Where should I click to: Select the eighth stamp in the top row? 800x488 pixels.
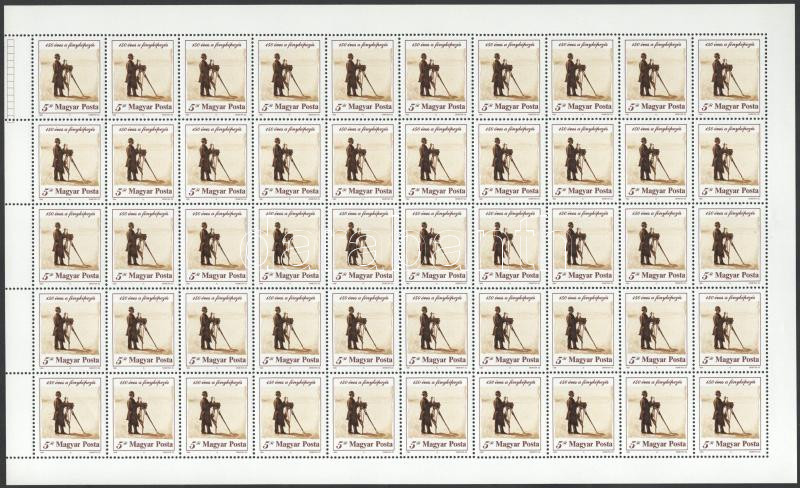tap(583, 77)
